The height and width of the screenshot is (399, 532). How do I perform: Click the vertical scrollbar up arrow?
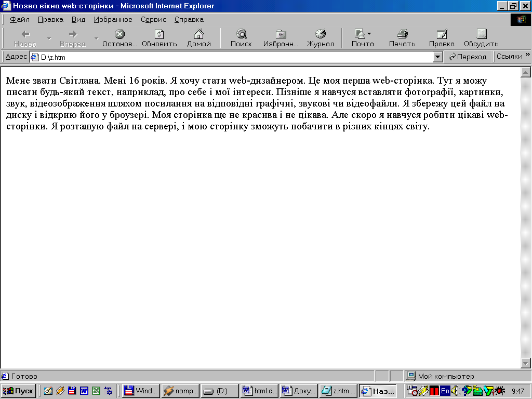tap(526, 72)
